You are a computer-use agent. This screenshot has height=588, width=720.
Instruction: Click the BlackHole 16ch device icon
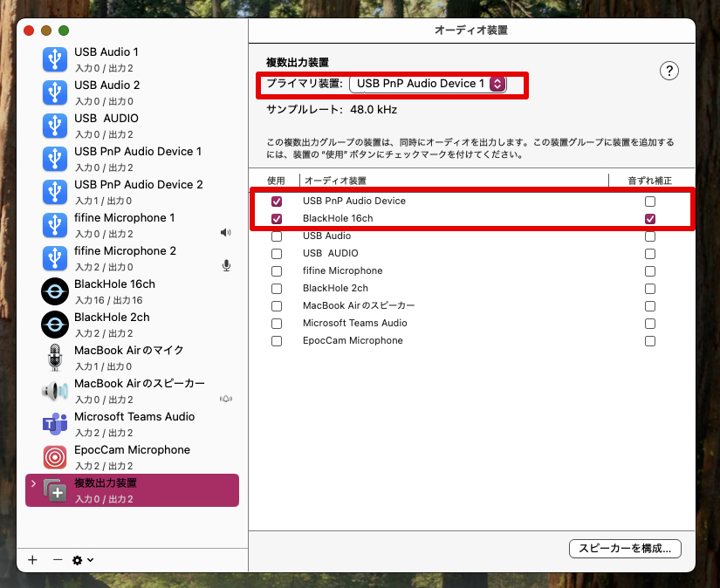tap(55, 291)
